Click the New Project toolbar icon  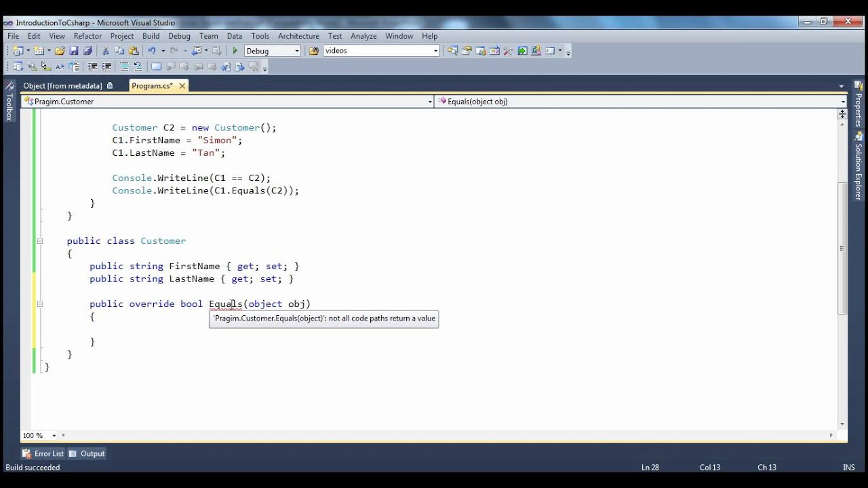tap(18, 51)
